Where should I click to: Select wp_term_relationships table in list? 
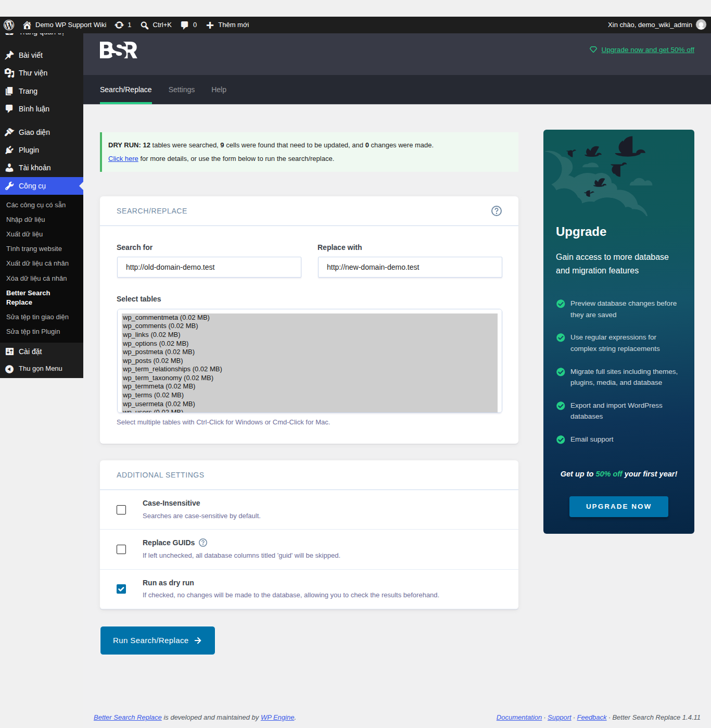(310, 369)
